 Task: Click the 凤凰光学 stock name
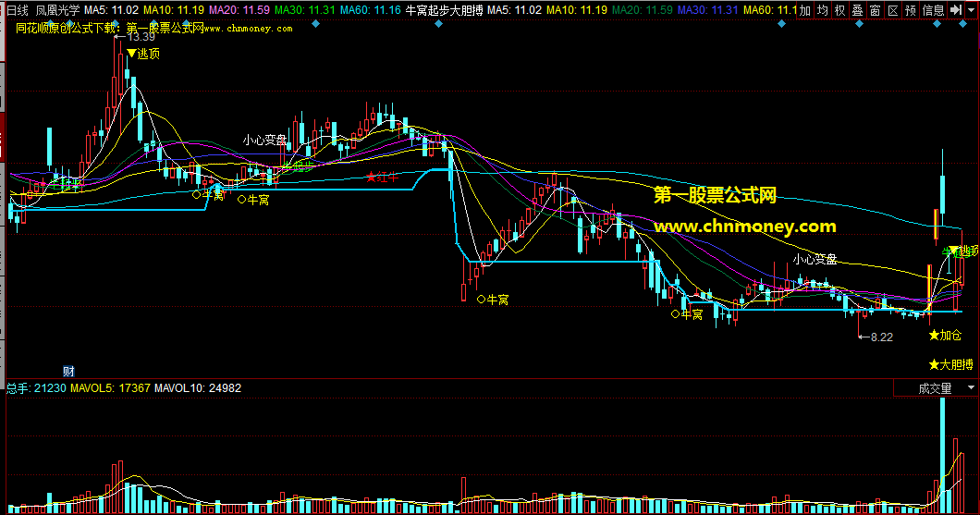[57, 10]
